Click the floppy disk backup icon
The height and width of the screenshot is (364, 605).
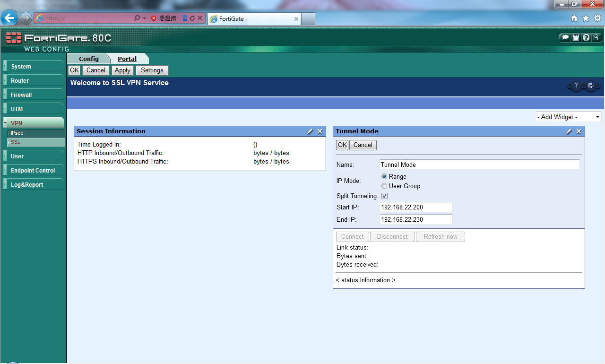[x=576, y=37]
